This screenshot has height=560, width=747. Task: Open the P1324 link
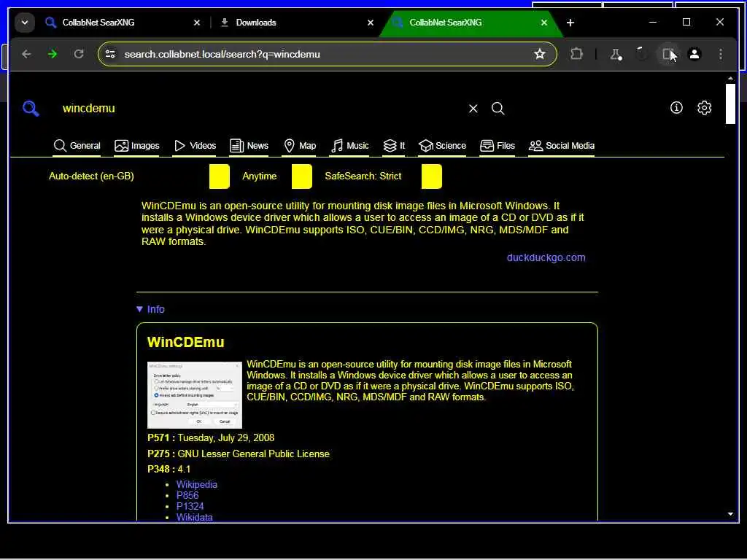click(x=190, y=506)
